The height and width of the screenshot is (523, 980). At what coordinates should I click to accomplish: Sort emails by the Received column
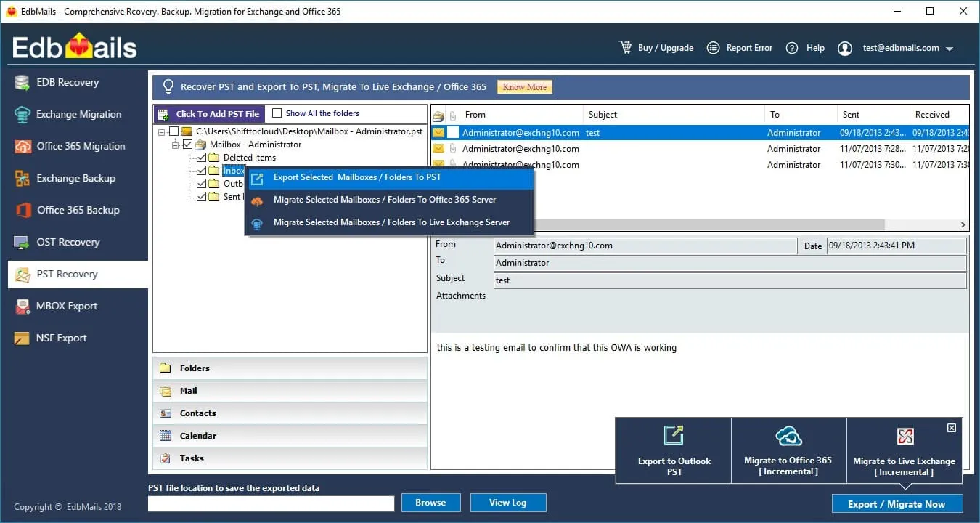click(939, 115)
